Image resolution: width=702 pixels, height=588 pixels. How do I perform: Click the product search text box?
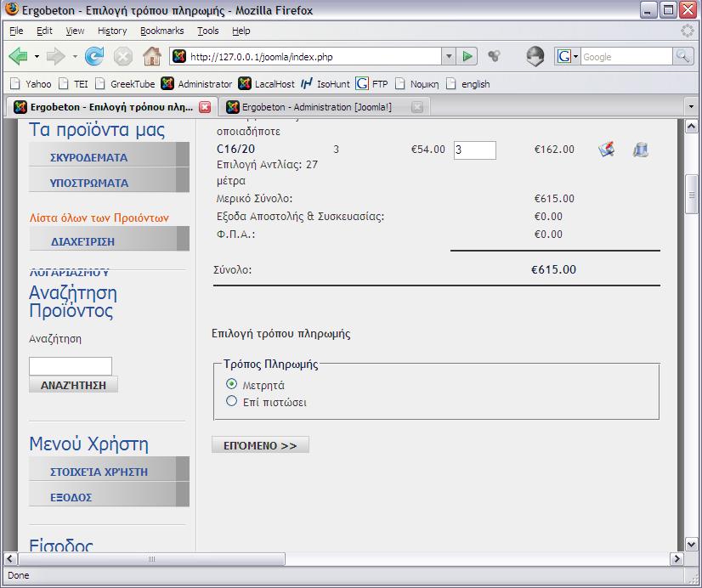(x=71, y=366)
